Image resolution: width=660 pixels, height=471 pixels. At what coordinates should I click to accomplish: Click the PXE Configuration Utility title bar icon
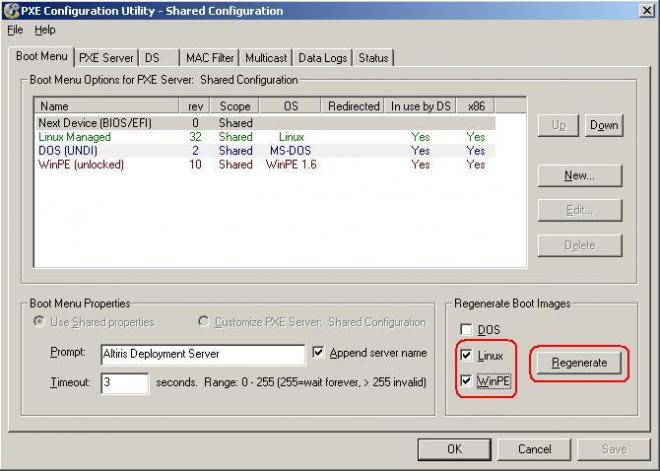pos(11,11)
